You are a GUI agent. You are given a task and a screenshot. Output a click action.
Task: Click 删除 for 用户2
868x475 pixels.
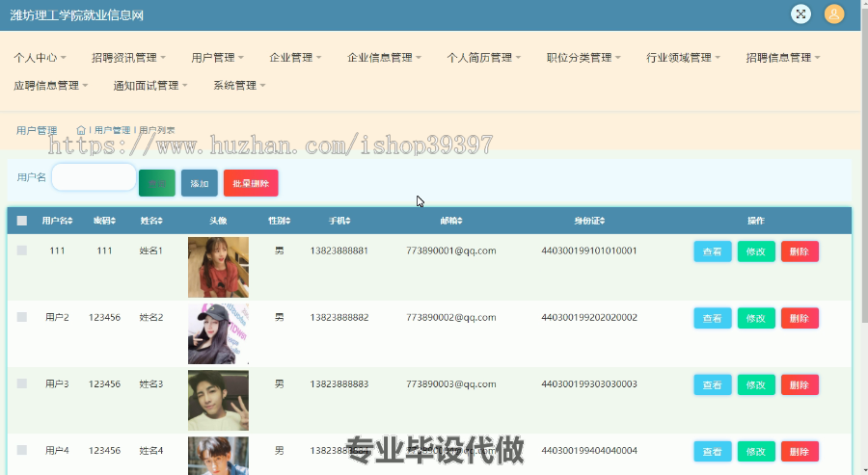pos(800,319)
